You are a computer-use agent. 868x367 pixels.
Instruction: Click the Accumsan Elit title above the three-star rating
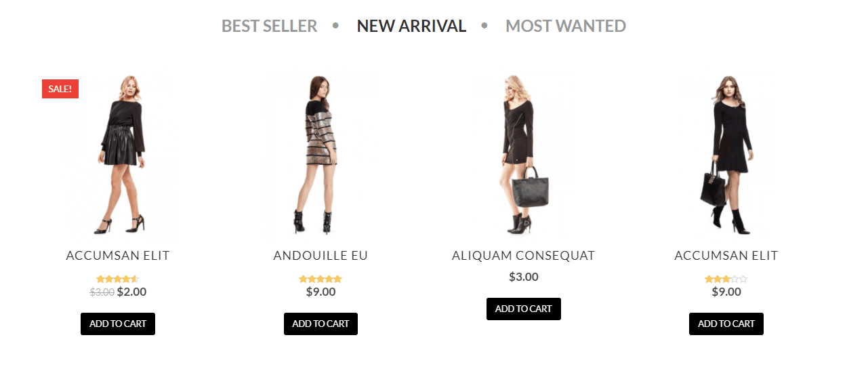[x=726, y=256]
